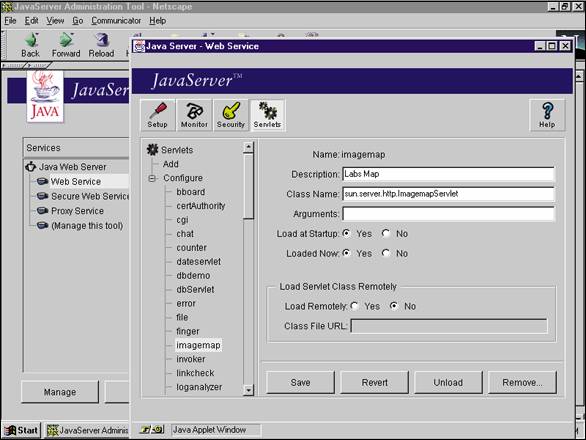Image resolution: width=586 pixels, height=440 pixels.
Task: Open the Help question mark icon
Action: coord(547,115)
